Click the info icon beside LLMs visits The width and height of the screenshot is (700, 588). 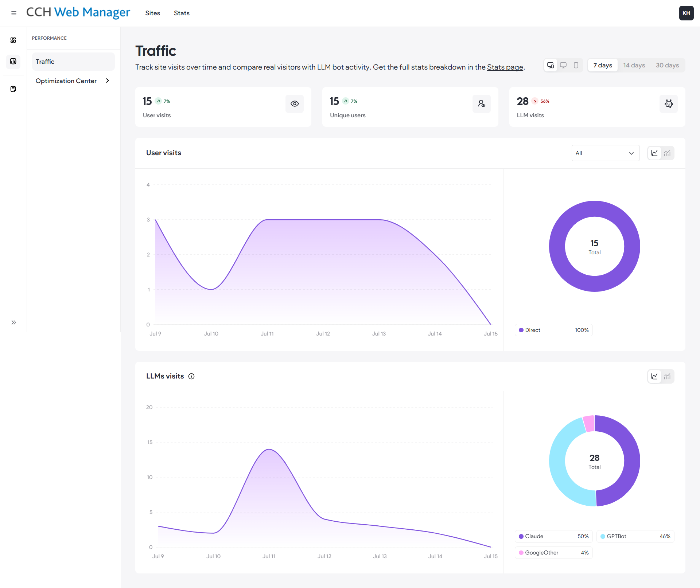pyautogui.click(x=191, y=376)
